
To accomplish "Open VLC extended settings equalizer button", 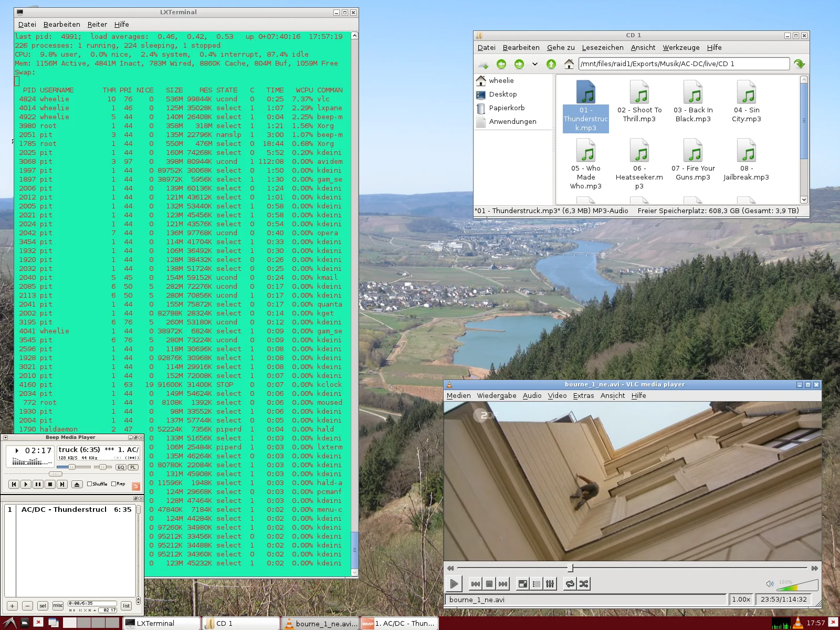I will (550, 584).
